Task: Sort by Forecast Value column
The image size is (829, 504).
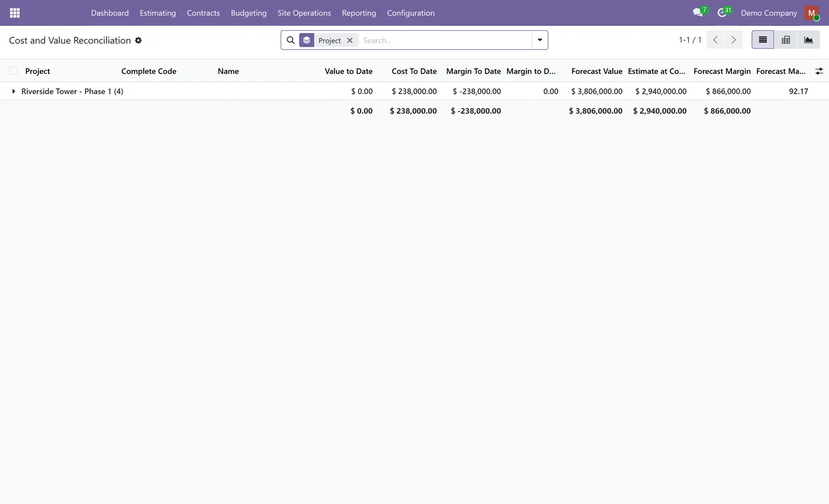Action: [596, 71]
